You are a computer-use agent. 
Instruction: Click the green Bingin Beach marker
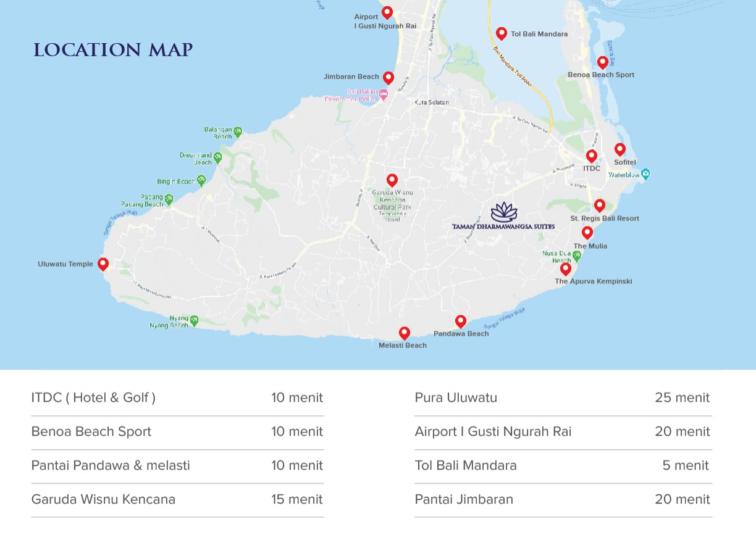tap(201, 181)
